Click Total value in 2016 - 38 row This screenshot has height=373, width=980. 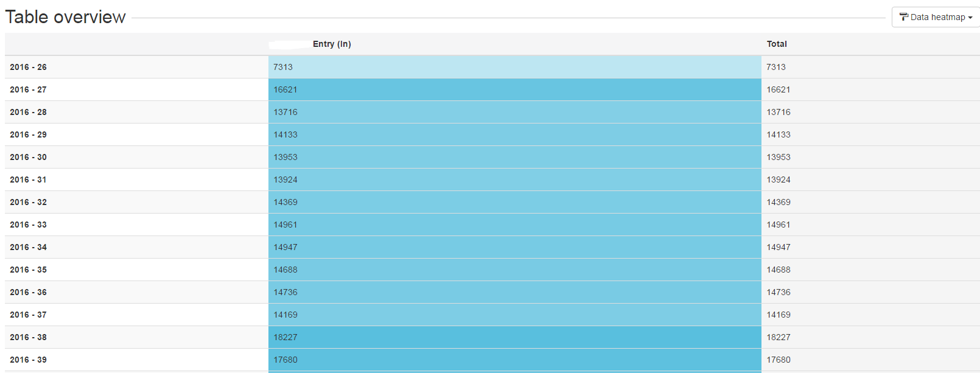click(x=779, y=337)
